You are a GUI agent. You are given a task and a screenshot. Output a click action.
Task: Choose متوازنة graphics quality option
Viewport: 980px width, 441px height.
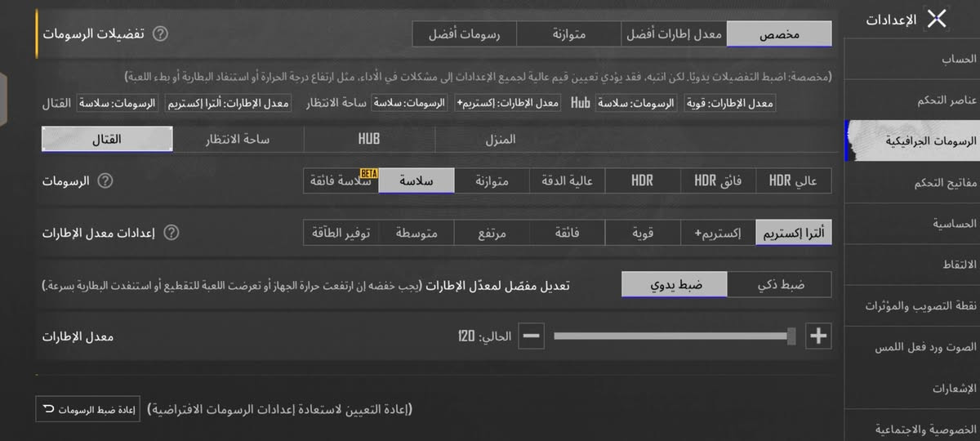(x=492, y=181)
